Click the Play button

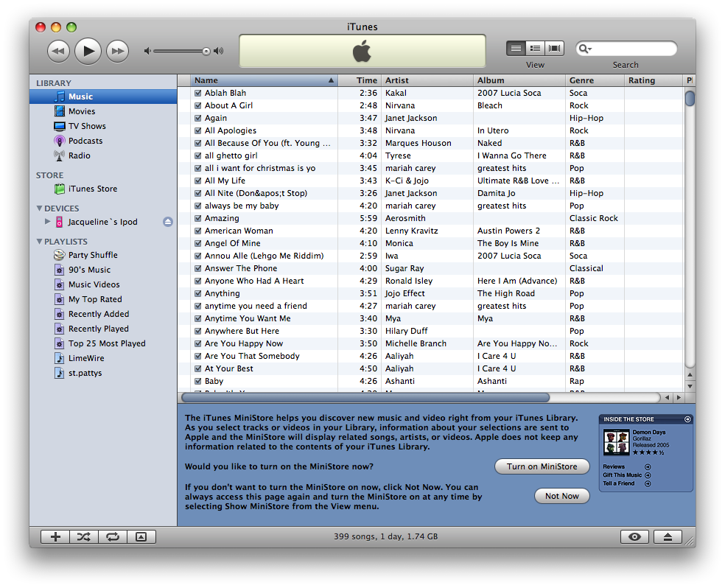(88, 51)
